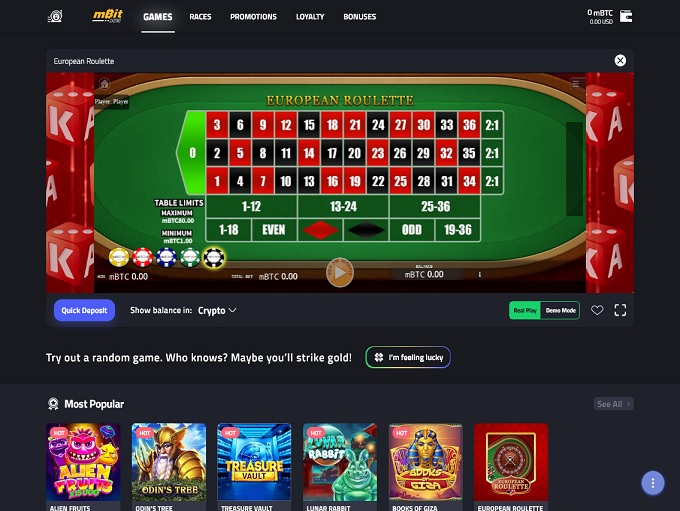Expand See All most popular games
Viewport: 680px width, 511px height.
pos(613,404)
